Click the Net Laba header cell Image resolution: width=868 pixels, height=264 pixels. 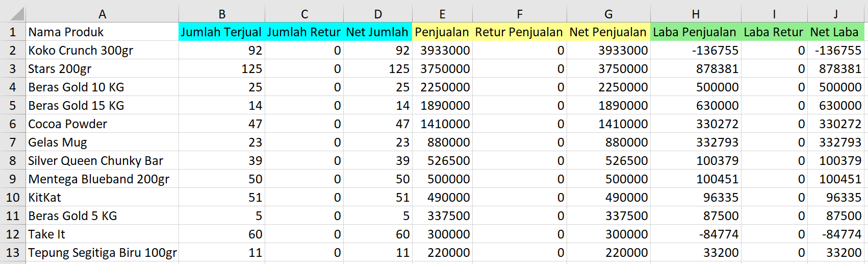(x=835, y=32)
